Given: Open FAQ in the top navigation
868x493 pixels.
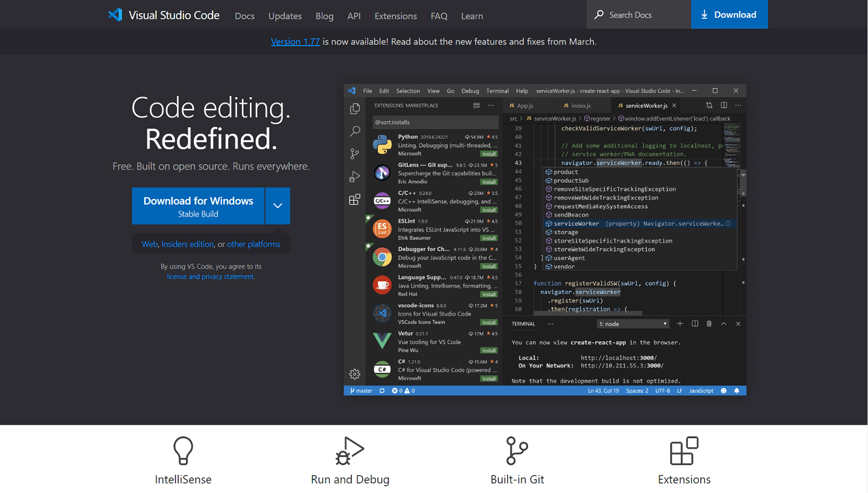Looking at the screenshot, I should click(439, 16).
